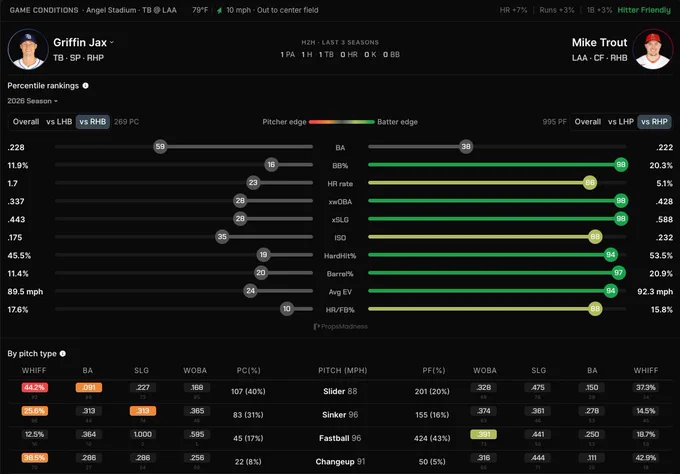This screenshot has height=474, width=680.
Task: Click the 995 PF pitch count label
Action: [554, 122]
